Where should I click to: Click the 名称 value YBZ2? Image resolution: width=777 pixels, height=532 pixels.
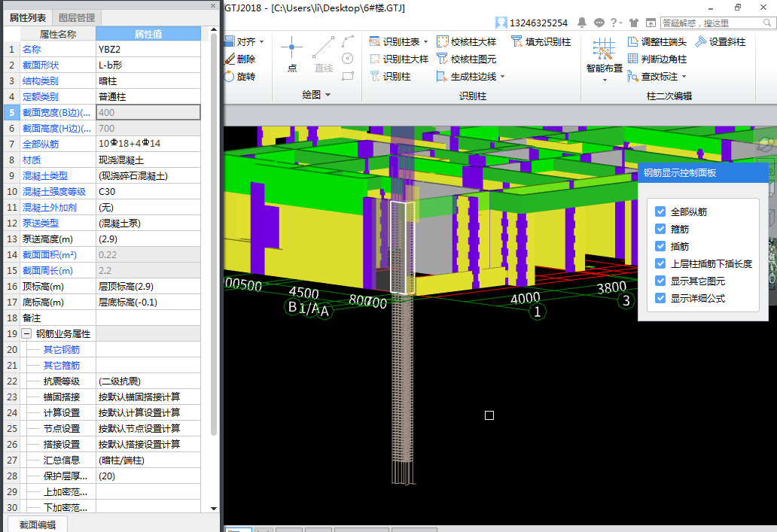[x=148, y=49]
